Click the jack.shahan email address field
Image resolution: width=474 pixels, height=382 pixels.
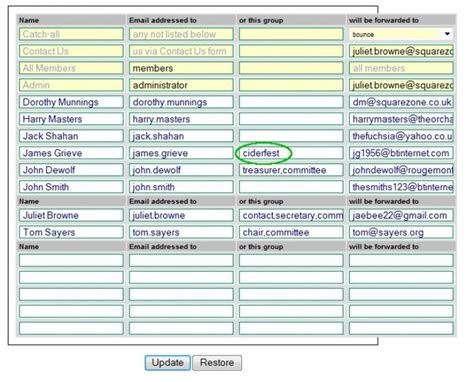coord(181,136)
